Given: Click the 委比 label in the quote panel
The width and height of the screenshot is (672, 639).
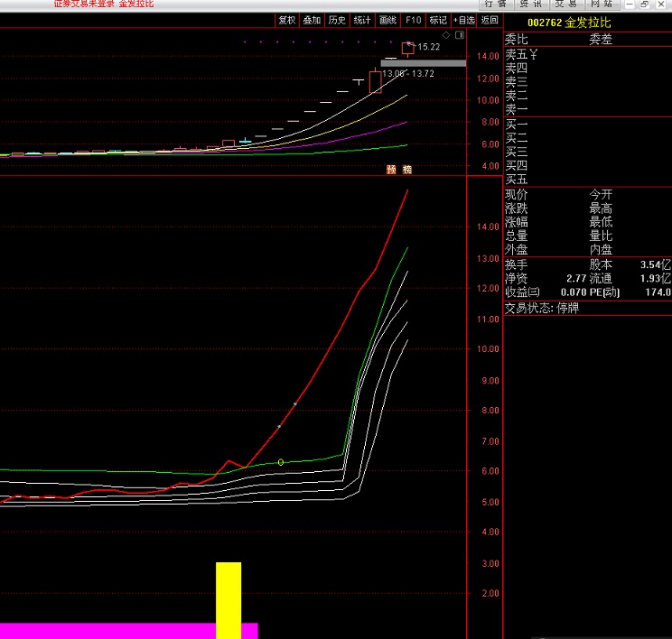Looking at the screenshot, I should [x=516, y=40].
